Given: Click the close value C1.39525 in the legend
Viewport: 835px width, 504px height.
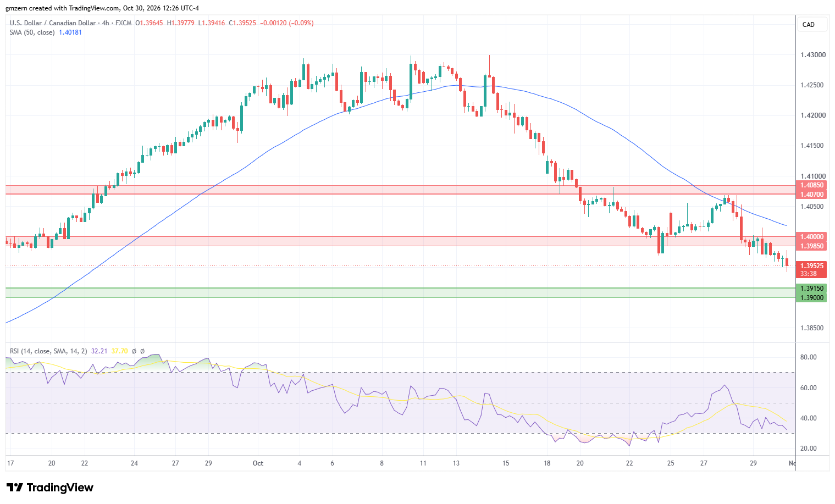Looking at the screenshot, I should pos(242,23).
